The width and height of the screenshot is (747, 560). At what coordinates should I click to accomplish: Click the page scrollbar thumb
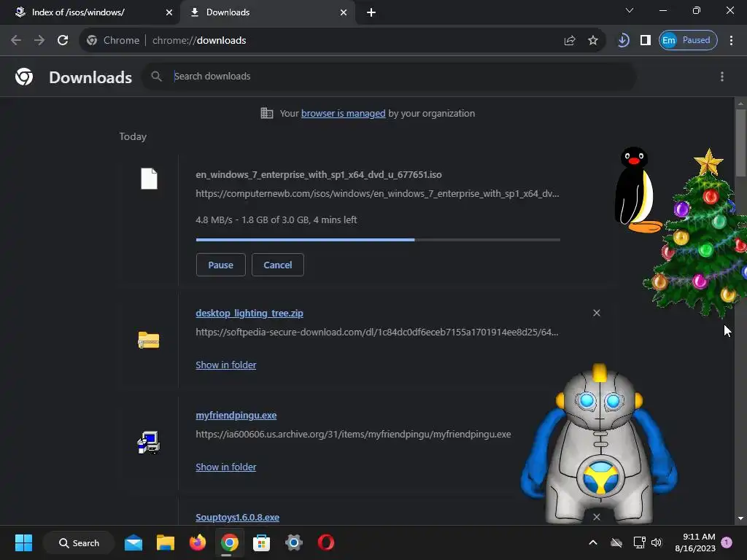tap(740, 142)
